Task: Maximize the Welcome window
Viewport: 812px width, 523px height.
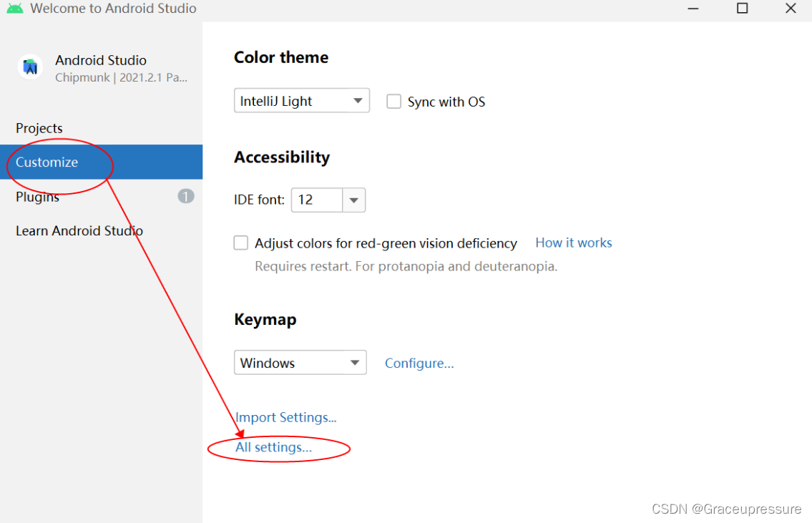Action: [742, 9]
